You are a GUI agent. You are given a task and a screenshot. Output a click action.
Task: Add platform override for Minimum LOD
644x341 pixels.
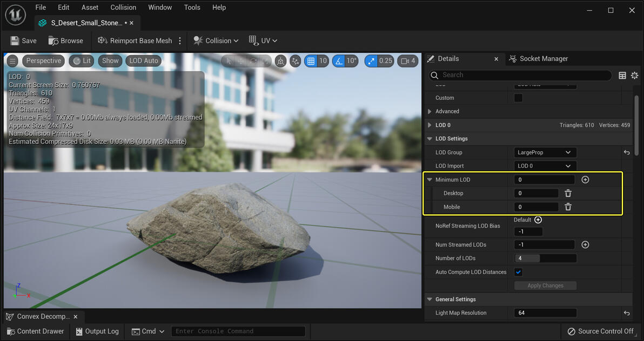click(x=585, y=180)
